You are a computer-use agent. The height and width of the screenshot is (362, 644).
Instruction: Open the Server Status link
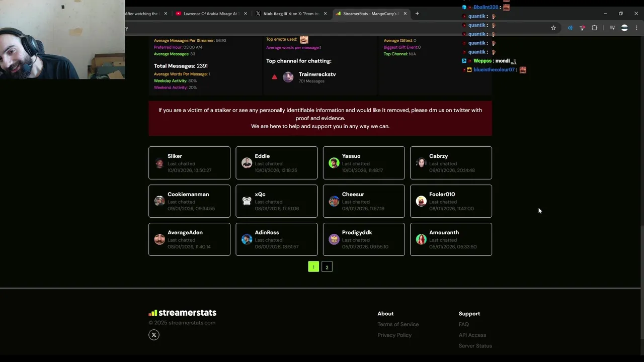click(x=475, y=346)
